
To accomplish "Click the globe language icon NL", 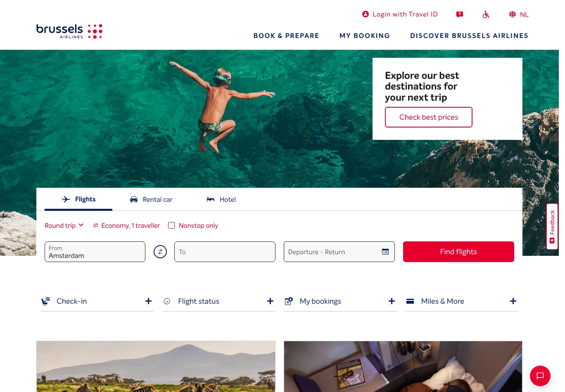I will click(x=519, y=14).
